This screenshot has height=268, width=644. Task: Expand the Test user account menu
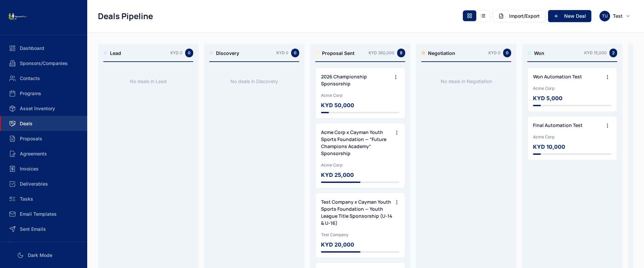click(x=614, y=16)
